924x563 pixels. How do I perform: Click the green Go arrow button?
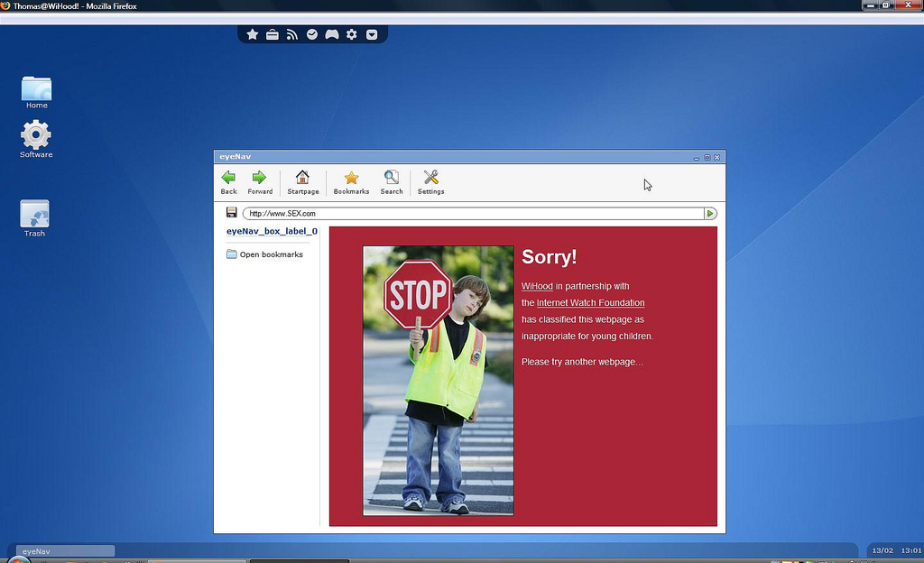[x=710, y=213]
